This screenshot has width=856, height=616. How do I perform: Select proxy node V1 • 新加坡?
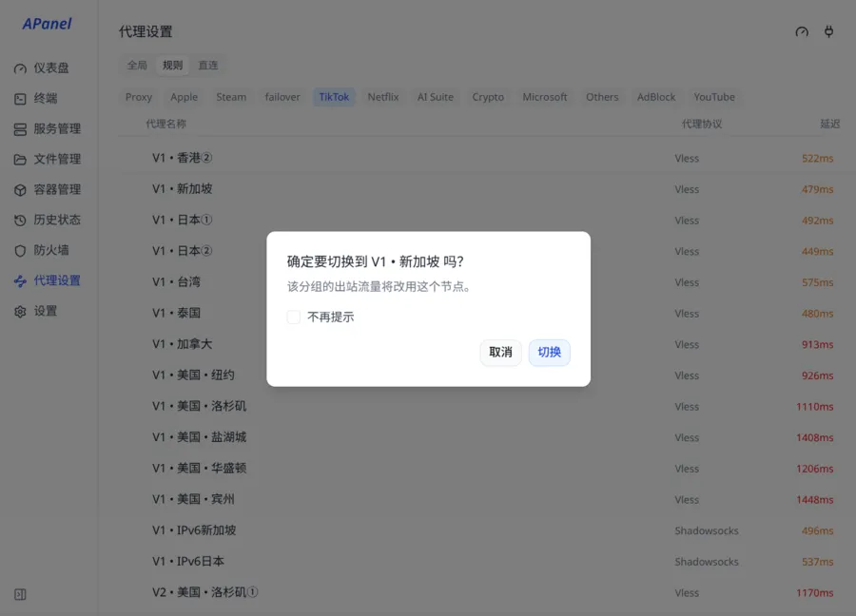pos(479,189)
